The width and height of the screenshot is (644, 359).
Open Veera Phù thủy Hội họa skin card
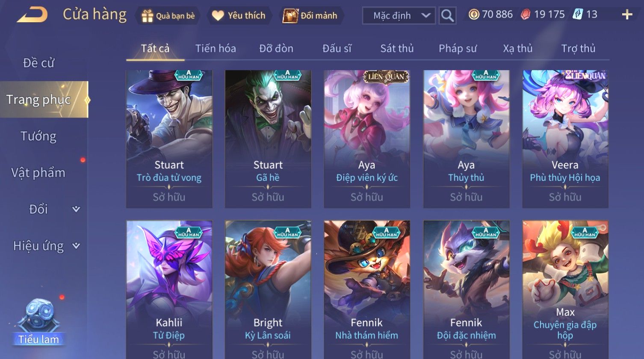pos(565,139)
